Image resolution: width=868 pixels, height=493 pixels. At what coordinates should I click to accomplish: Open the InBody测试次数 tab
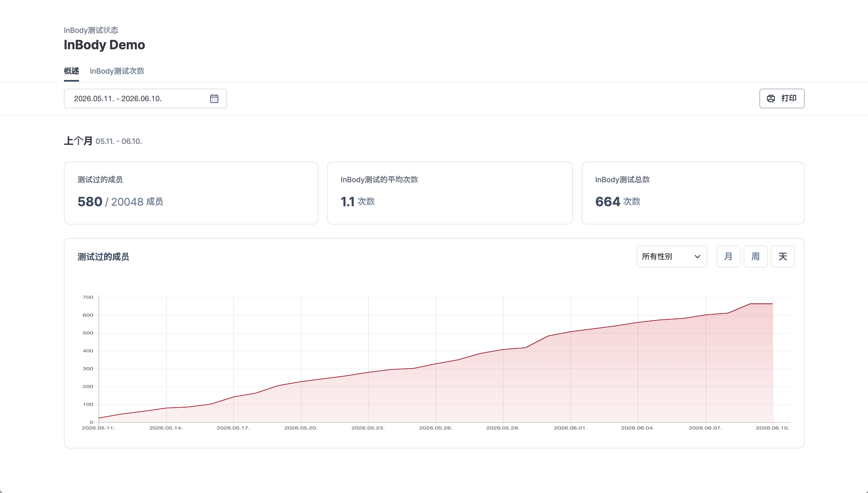tap(117, 71)
